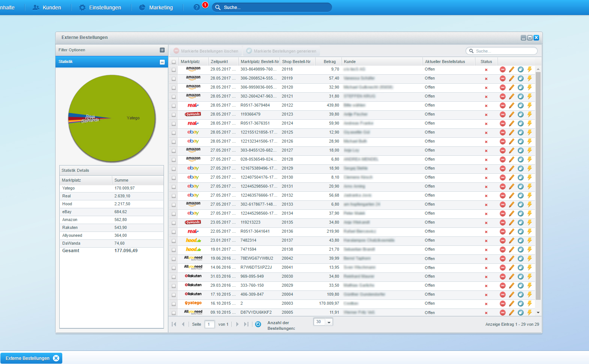Collapse the Statistik panel
589x364 pixels.
point(162,62)
